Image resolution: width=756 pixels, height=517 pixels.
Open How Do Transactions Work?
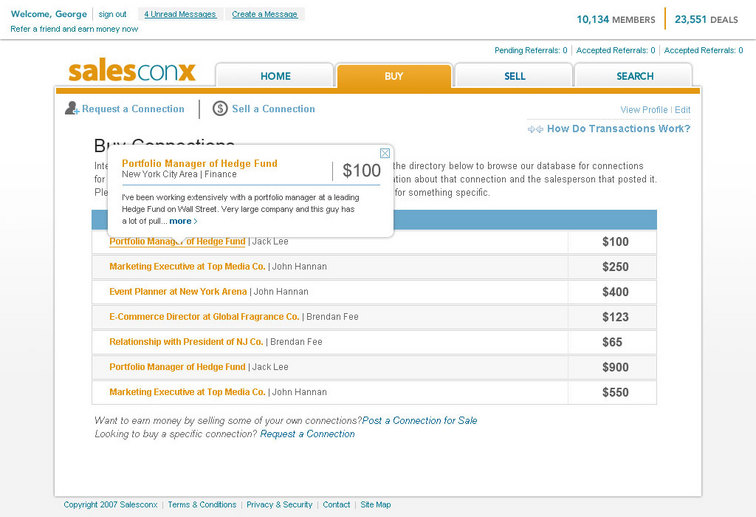(619, 129)
